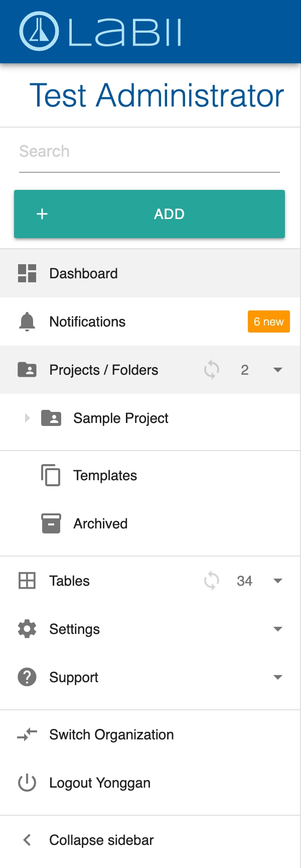Viewport: 301px width, 868px height.
Task: Expand the Sample Project tree node
Action: [27, 418]
